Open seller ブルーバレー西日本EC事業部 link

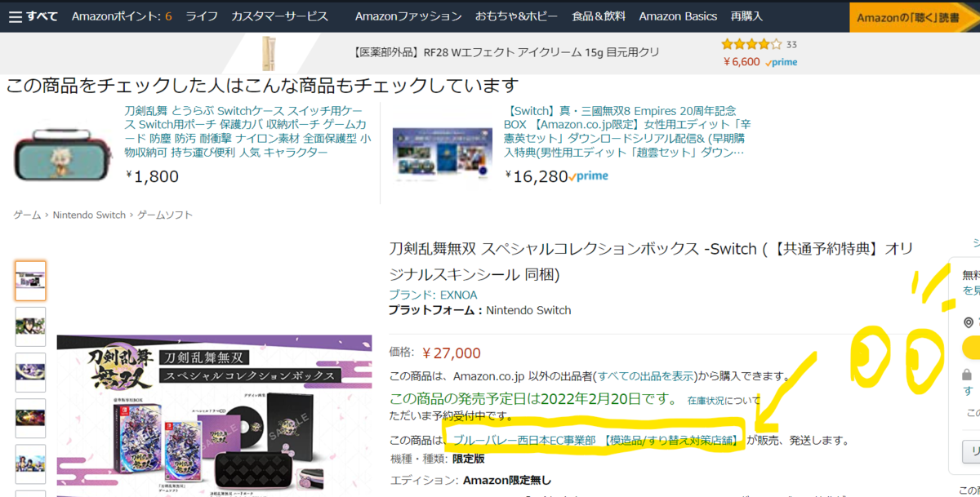[595, 440]
